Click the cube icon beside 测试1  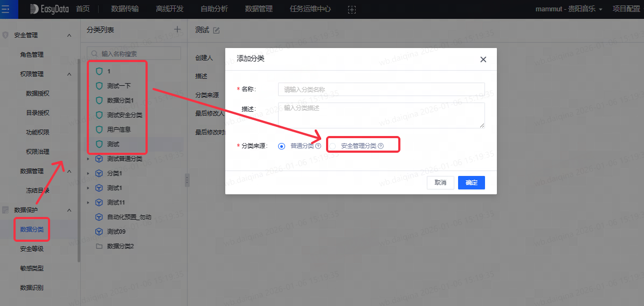pos(99,188)
